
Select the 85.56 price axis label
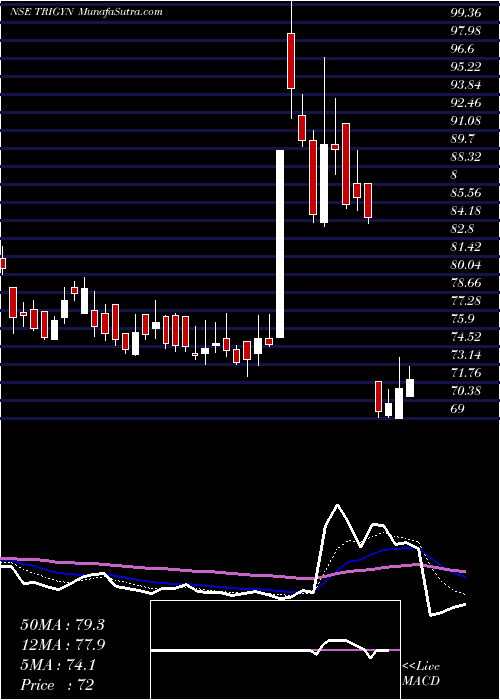coord(466,193)
